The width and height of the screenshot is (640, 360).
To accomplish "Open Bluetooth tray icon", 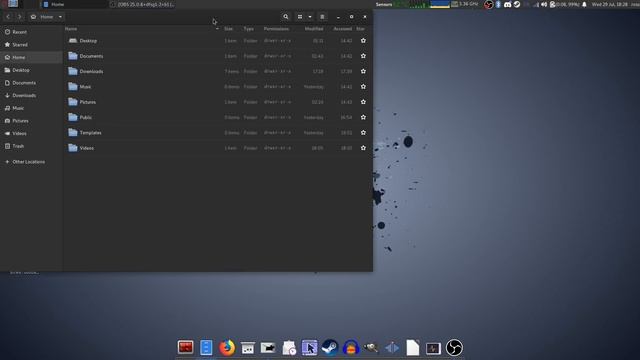I will coord(498,4).
